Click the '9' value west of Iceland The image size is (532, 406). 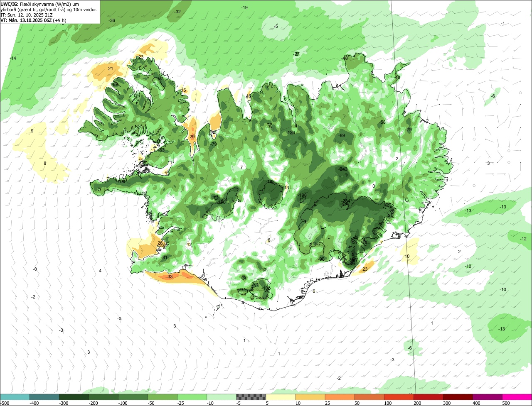pyautogui.click(x=32, y=131)
